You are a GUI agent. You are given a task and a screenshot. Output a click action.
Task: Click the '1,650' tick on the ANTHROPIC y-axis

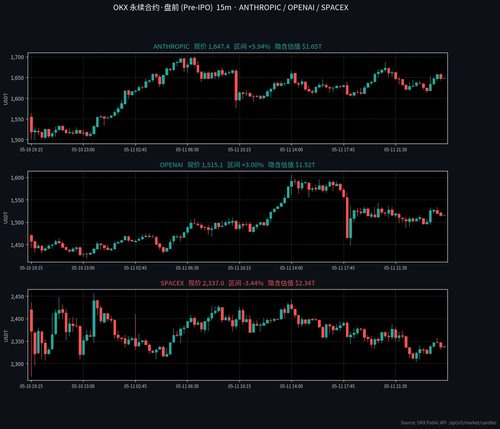point(17,78)
